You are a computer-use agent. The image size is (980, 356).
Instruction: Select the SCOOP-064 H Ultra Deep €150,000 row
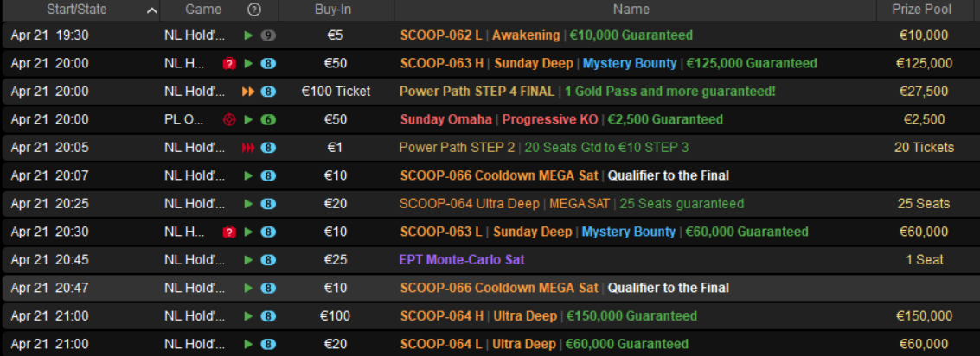coord(490,316)
